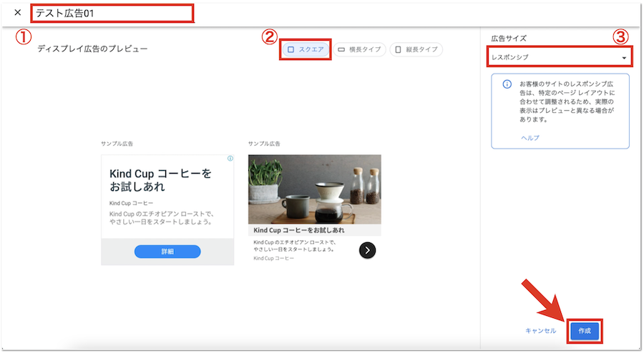Open the ヘルプ link

(x=530, y=137)
